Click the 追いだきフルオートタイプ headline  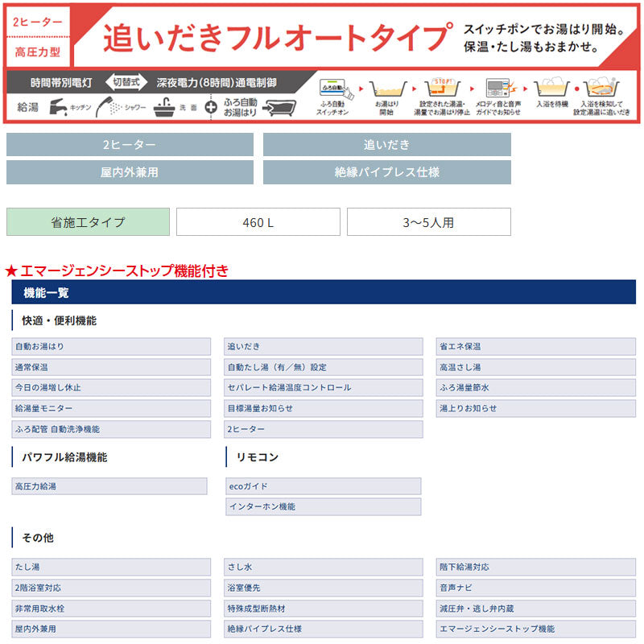pos(279,37)
